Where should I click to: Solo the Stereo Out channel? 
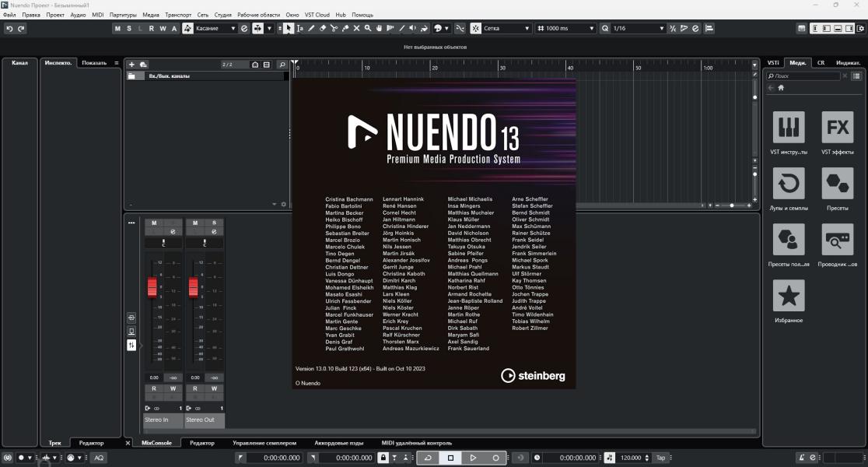pos(214,223)
